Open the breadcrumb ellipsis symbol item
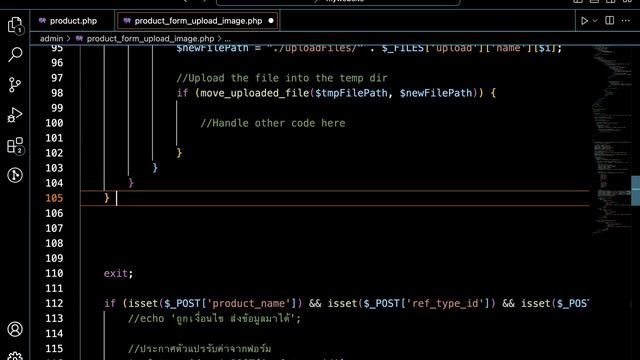The image size is (640, 360). pos(227,39)
